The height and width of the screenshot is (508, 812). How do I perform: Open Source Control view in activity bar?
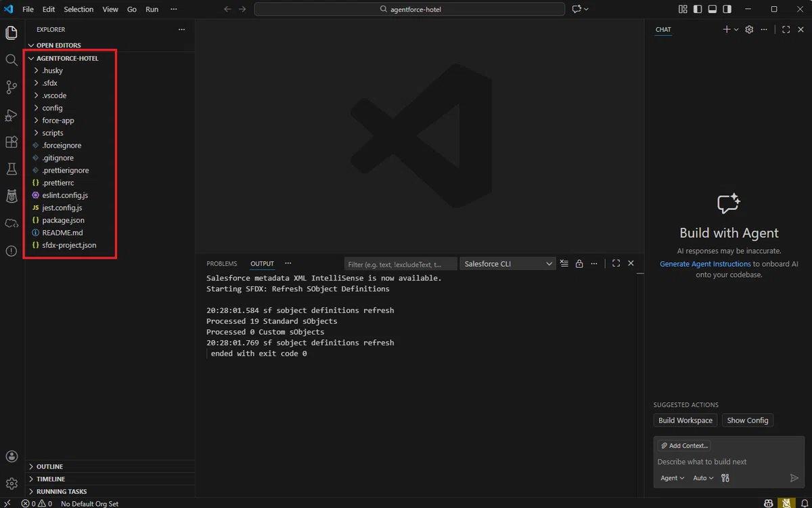[x=12, y=87]
